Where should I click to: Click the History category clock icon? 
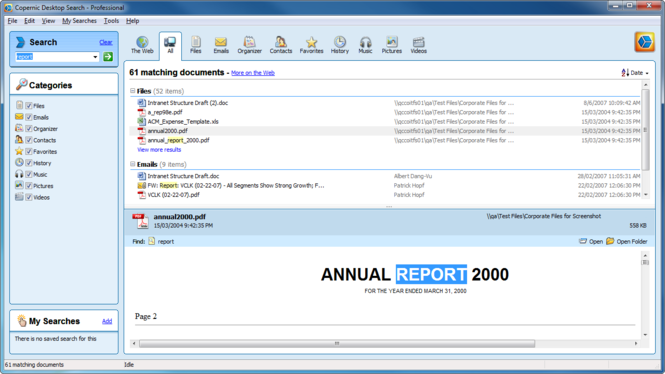click(x=20, y=162)
